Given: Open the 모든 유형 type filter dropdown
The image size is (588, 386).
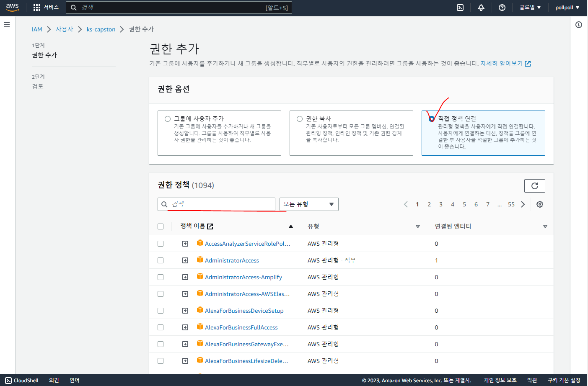Looking at the screenshot, I should 309,204.
